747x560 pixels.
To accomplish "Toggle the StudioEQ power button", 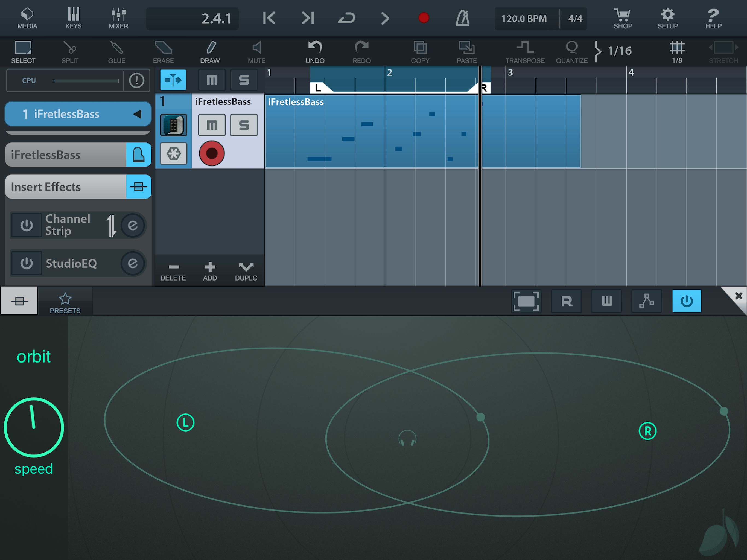I will point(27,263).
